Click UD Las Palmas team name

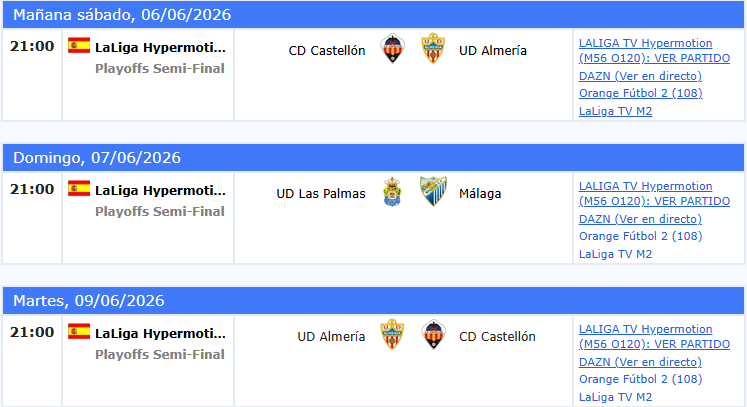(321, 193)
